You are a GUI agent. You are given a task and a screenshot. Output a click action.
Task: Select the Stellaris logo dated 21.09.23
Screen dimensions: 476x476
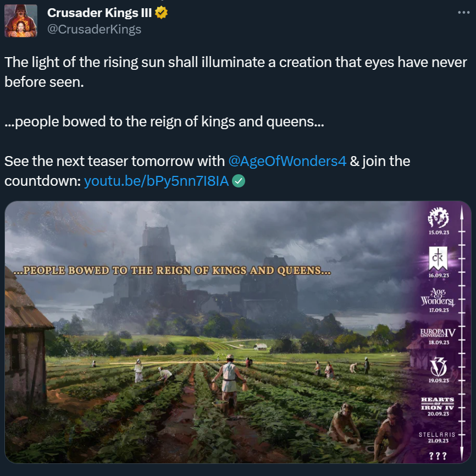438,434
